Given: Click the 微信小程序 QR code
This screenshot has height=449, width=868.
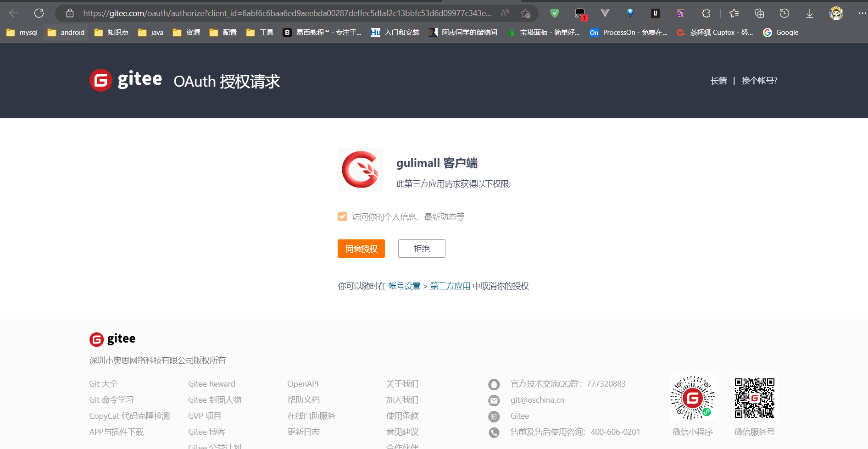Looking at the screenshot, I should click(x=693, y=398).
